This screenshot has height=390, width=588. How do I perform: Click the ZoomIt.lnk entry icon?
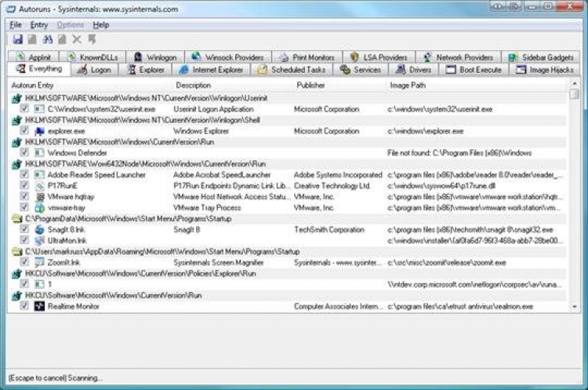coord(39,262)
